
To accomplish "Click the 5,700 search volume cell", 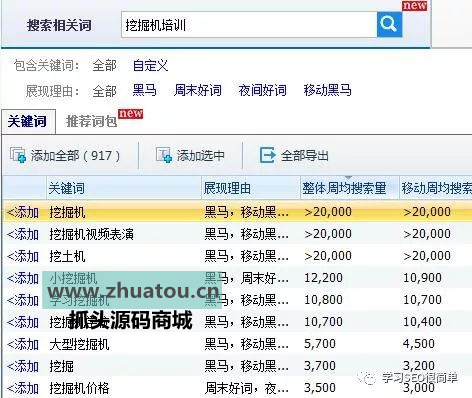I will 320,344.
